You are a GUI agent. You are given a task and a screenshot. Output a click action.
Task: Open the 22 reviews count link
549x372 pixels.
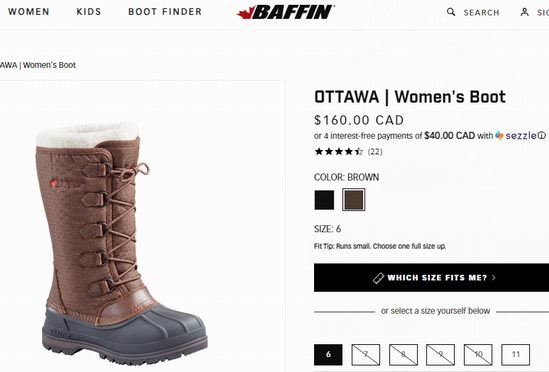375,152
